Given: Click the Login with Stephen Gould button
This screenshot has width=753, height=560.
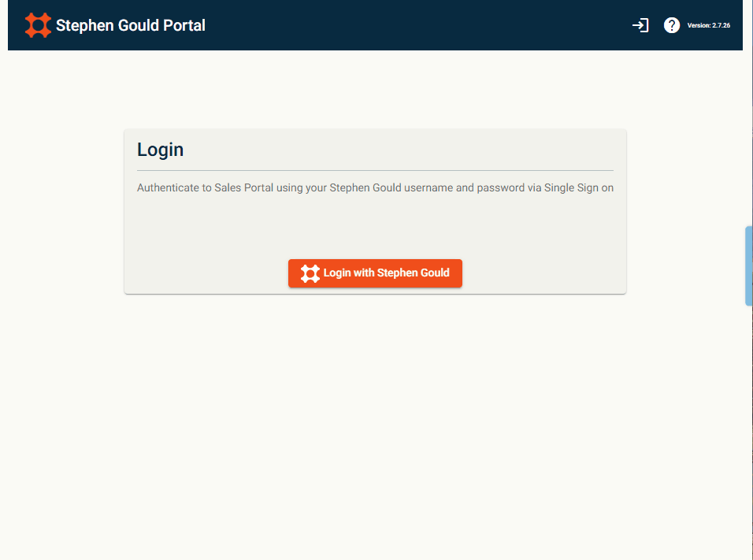Looking at the screenshot, I should point(375,273).
